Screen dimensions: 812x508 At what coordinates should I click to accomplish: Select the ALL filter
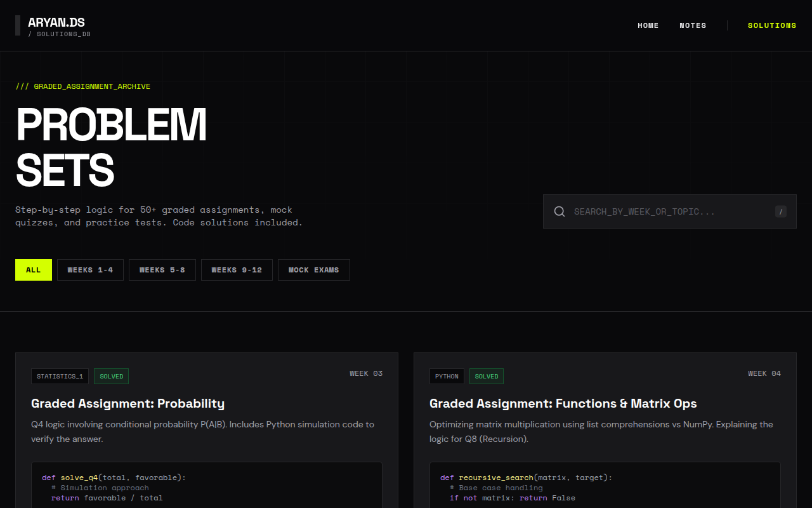click(x=34, y=270)
